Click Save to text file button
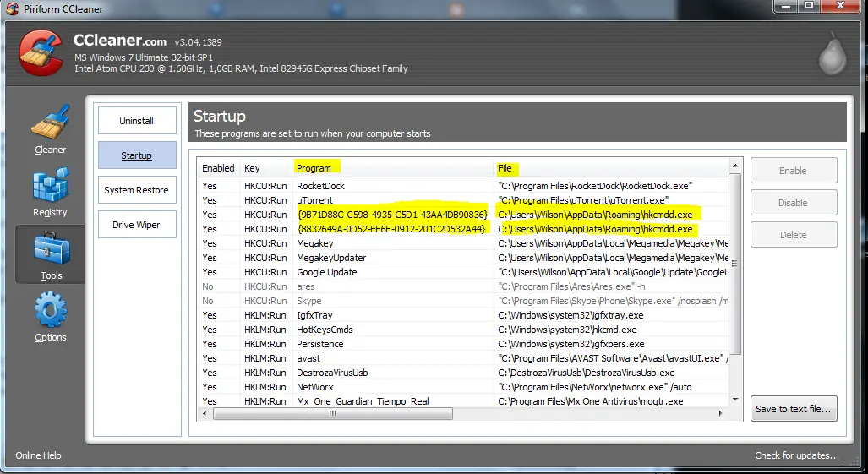Screen dimensions: 868x474 794,409
